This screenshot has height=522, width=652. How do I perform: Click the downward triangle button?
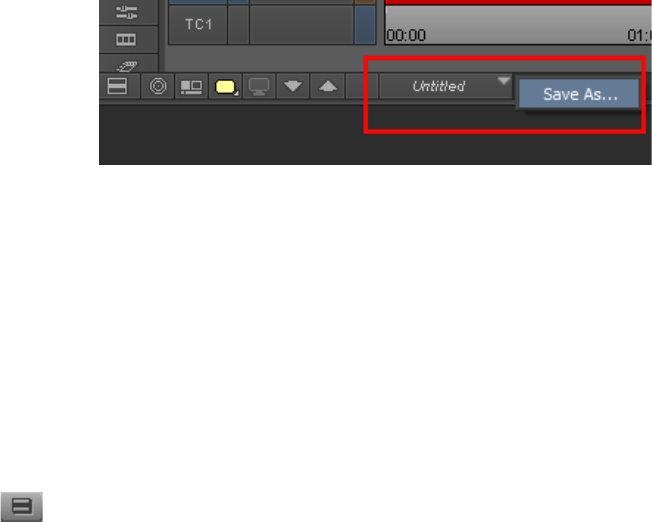pos(293,86)
